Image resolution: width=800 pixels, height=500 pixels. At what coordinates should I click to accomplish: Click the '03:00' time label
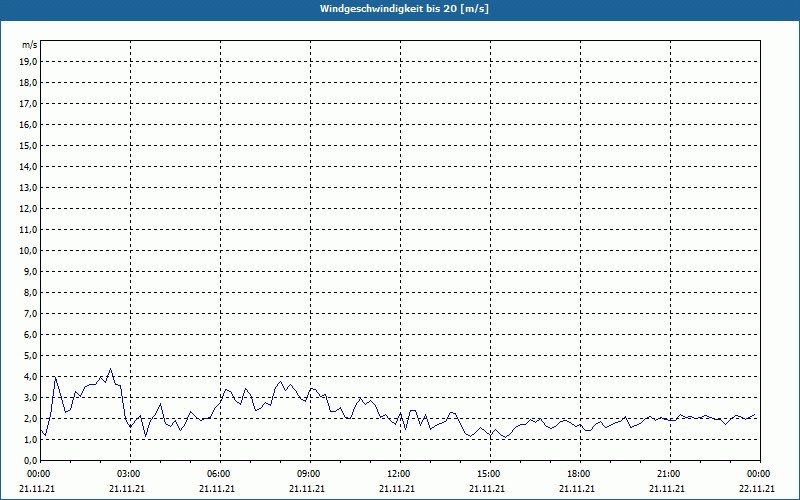tap(130, 474)
